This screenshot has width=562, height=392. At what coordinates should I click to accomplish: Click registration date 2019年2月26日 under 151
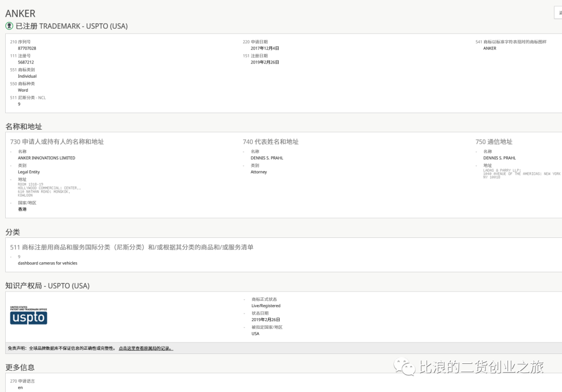[265, 62]
